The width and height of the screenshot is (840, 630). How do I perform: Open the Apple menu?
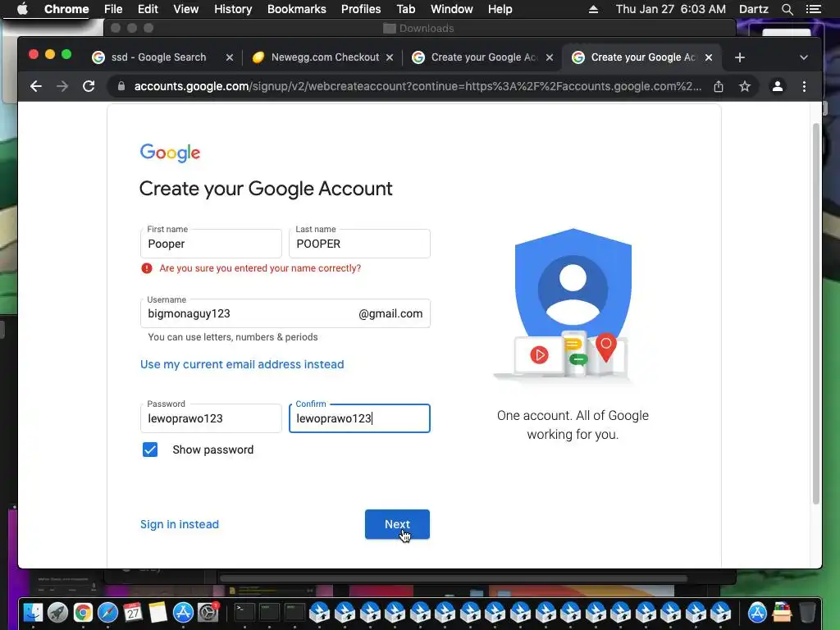(22, 9)
